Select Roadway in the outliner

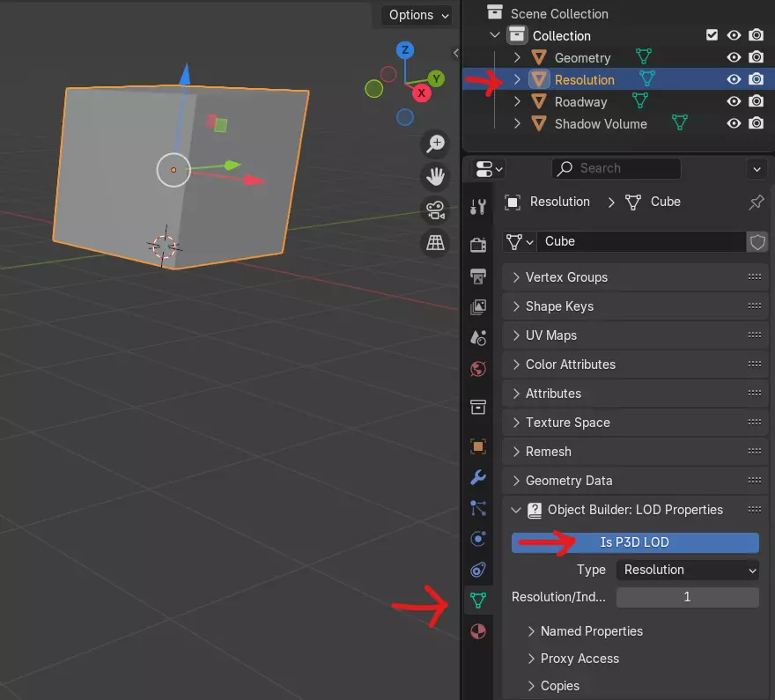pos(580,102)
